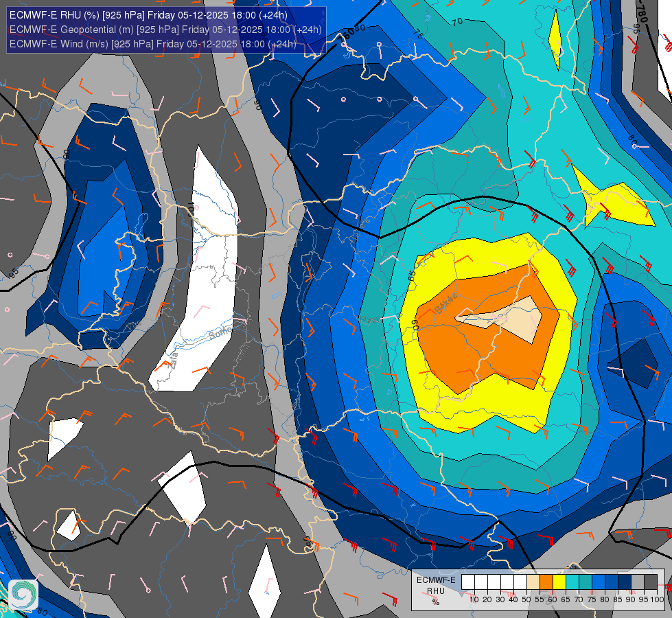Pick the orange 55-60% legend swatch

click(546, 582)
